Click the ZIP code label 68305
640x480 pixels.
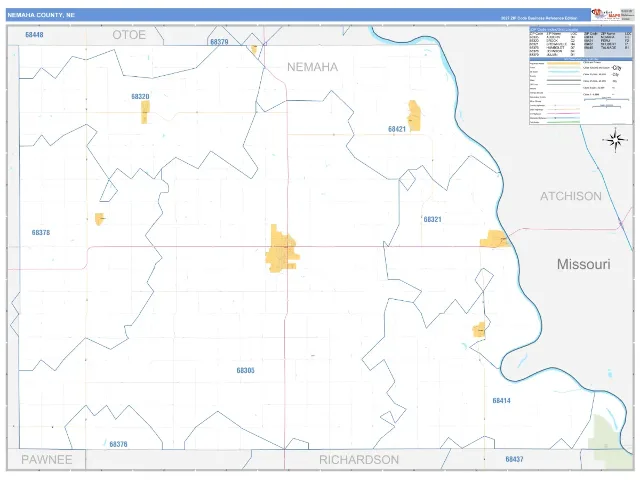click(245, 370)
